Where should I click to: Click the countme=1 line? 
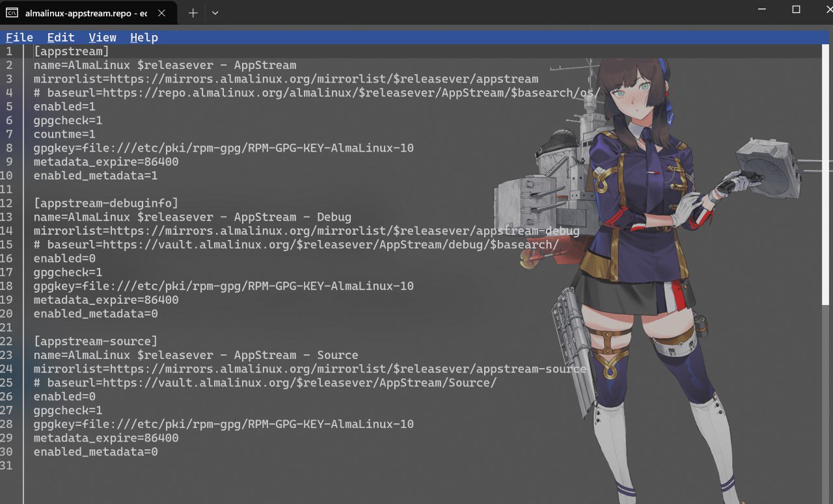point(64,135)
